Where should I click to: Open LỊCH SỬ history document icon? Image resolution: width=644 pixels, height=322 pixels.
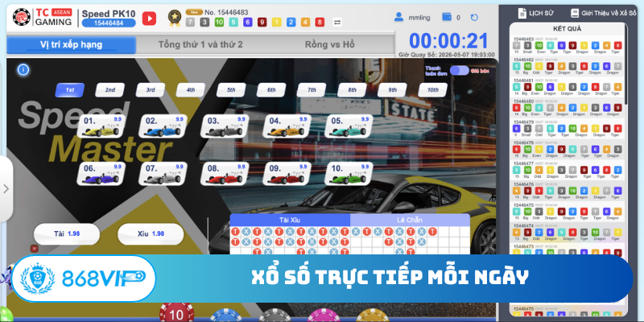pyautogui.click(x=522, y=13)
